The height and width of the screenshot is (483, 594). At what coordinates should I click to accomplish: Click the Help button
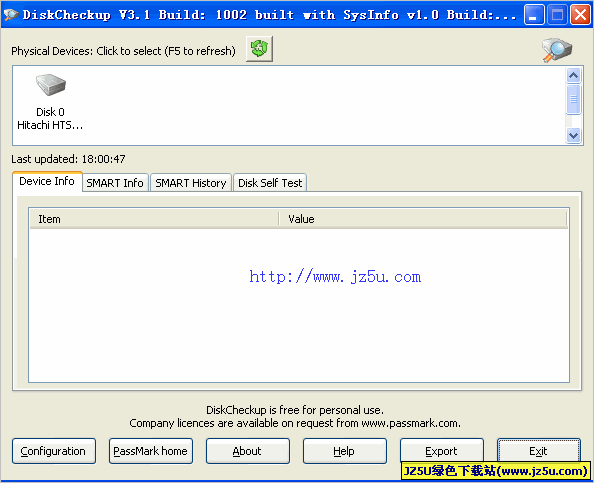(x=344, y=451)
